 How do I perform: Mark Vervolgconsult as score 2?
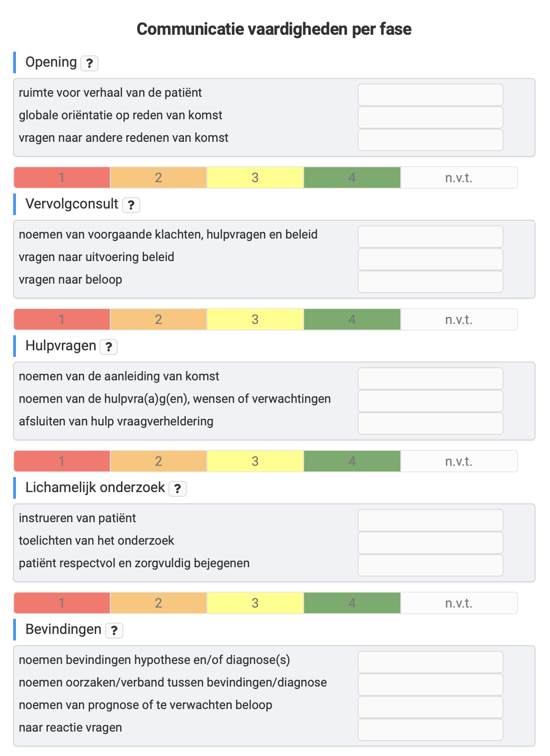pos(159,319)
